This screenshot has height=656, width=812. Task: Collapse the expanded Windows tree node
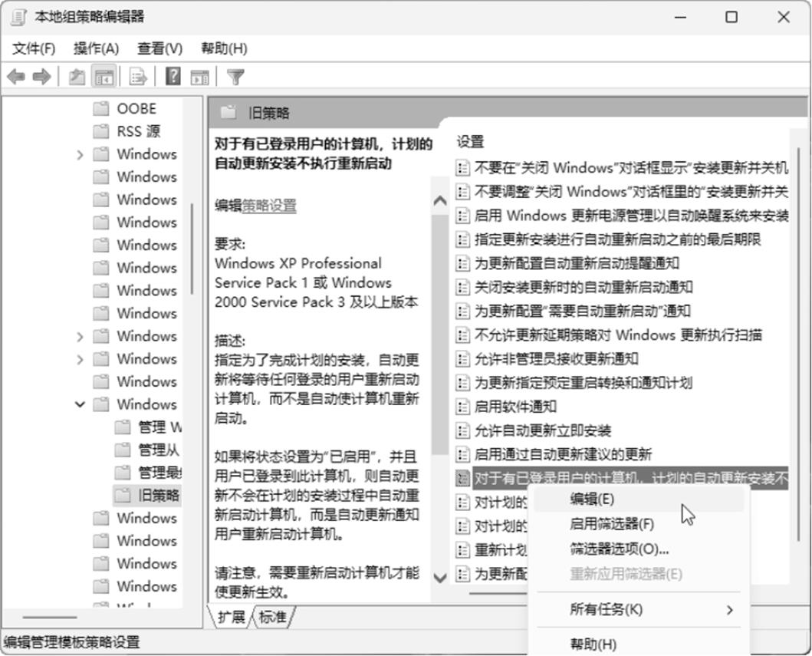[80, 404]
